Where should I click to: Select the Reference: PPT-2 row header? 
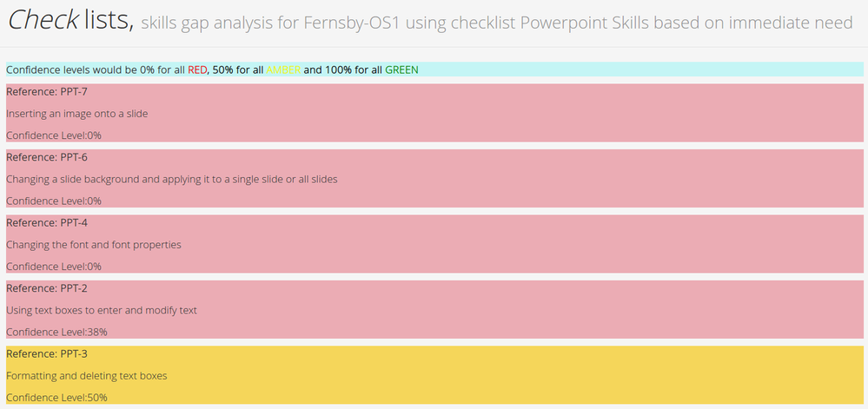point(47,288)
